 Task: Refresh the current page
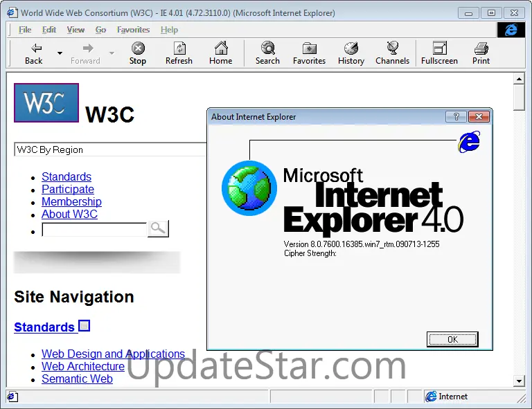[179, 53]
